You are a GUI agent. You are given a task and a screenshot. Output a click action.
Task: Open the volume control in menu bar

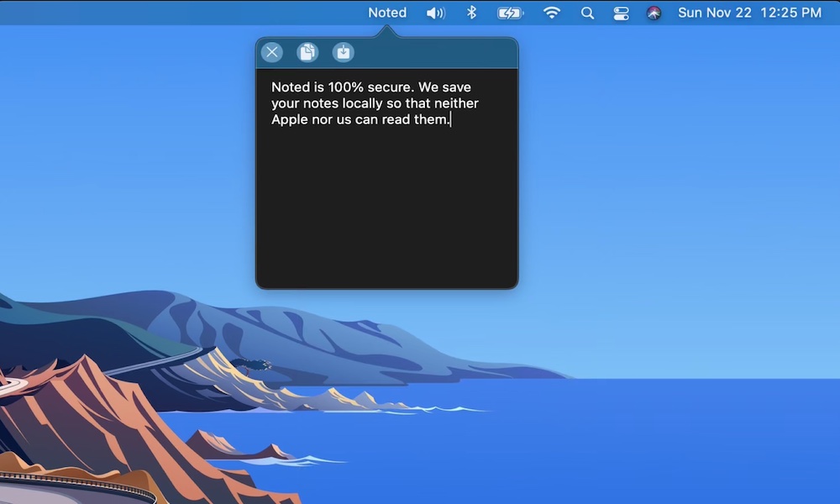point(435,13)
